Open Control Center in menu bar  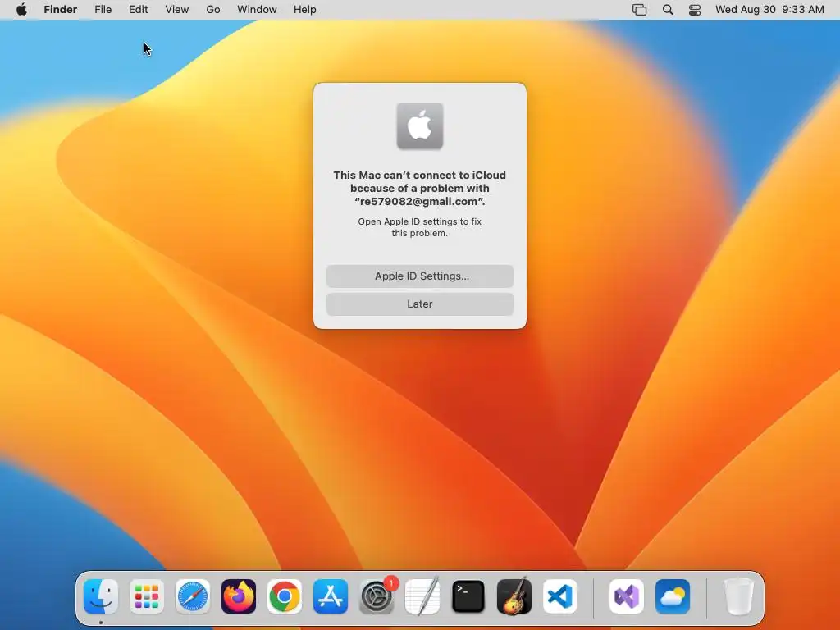[x=695, y=10]
